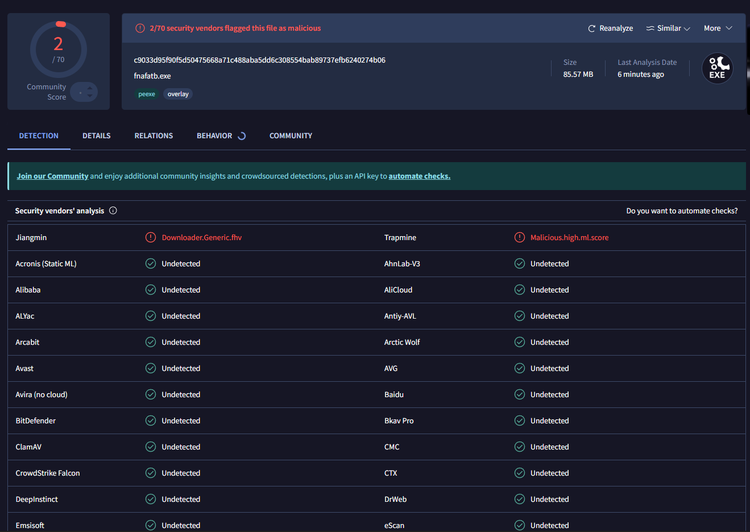Click Downloader.Generic.fhv detection text
This screenshot has width=750, height=532.
coord(201,238)
